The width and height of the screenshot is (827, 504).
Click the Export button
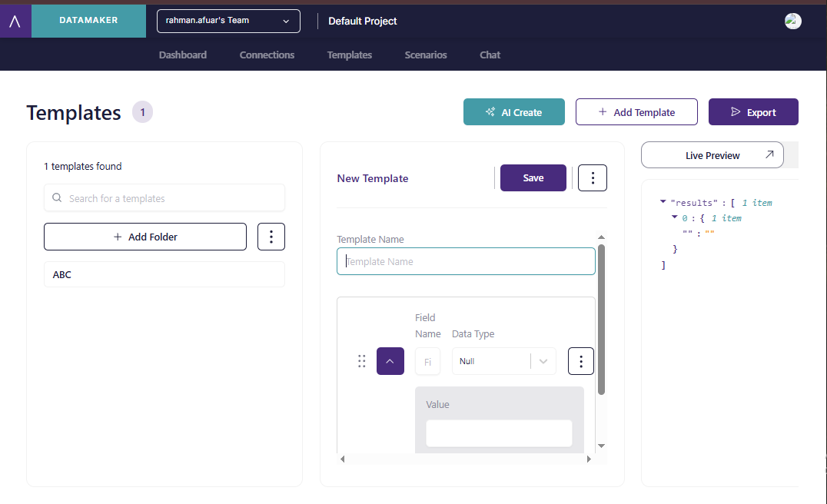click(x=753, y=111)
